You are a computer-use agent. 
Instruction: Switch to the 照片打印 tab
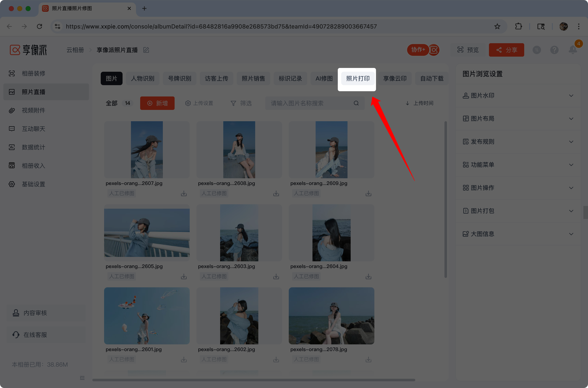point(358,78)
